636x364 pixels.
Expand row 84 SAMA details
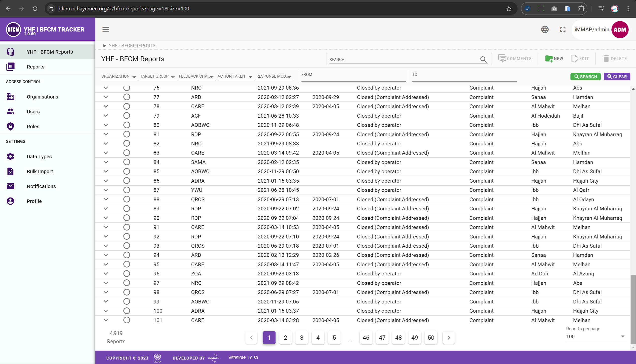(106, 162)
